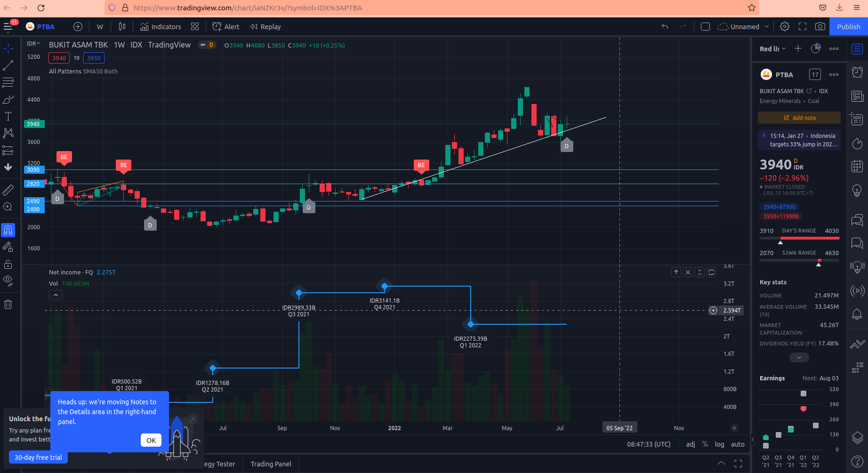Image resolution: width=868 pixels, height=473 pixels.
Task: Open alerts panel clock icon
Action: (857, 72)
